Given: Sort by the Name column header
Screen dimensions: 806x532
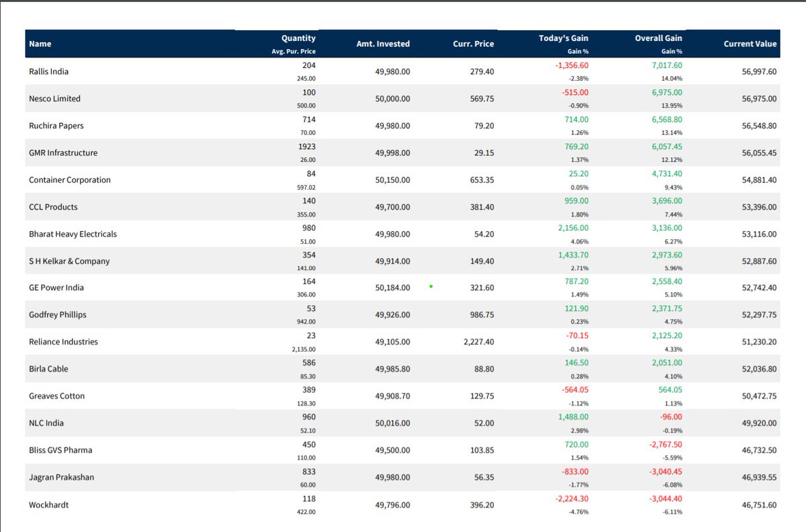Looking at the screenshot, I should pyautogui.click(x=40, y=44).
